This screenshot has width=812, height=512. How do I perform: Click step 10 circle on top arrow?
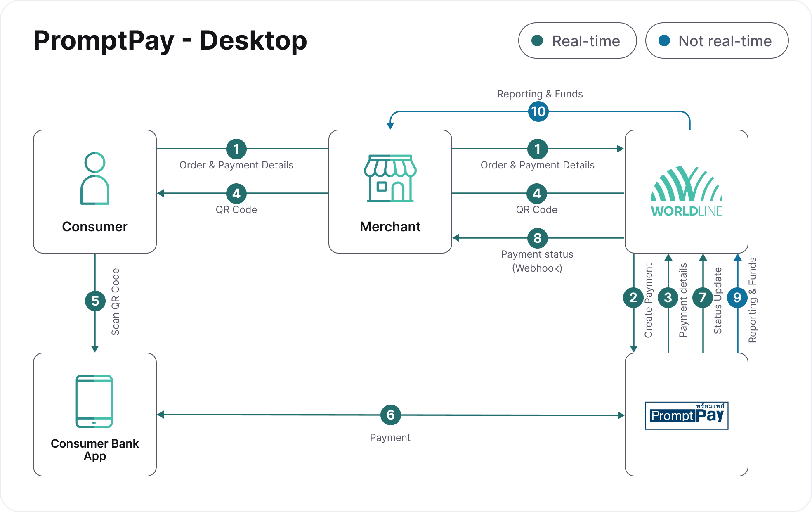coord(538,111)
